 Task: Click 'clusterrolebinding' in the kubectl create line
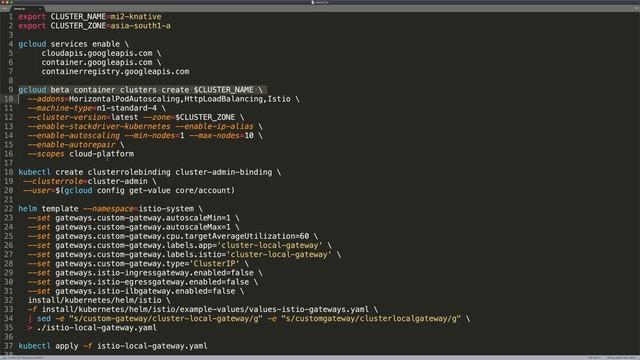coord(129,172)
